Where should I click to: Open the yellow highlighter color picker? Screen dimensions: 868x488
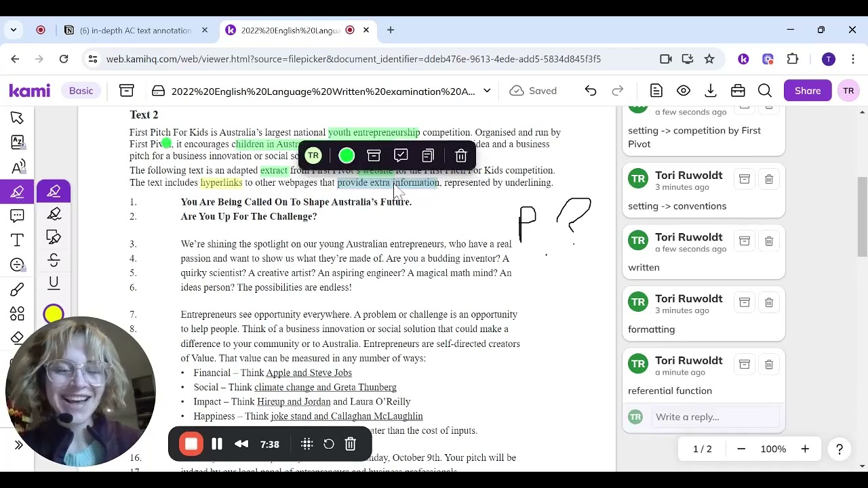point(54,314)
